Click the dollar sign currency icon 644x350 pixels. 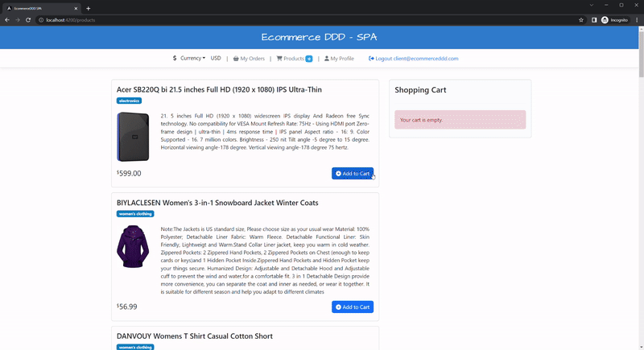(175, 58)
